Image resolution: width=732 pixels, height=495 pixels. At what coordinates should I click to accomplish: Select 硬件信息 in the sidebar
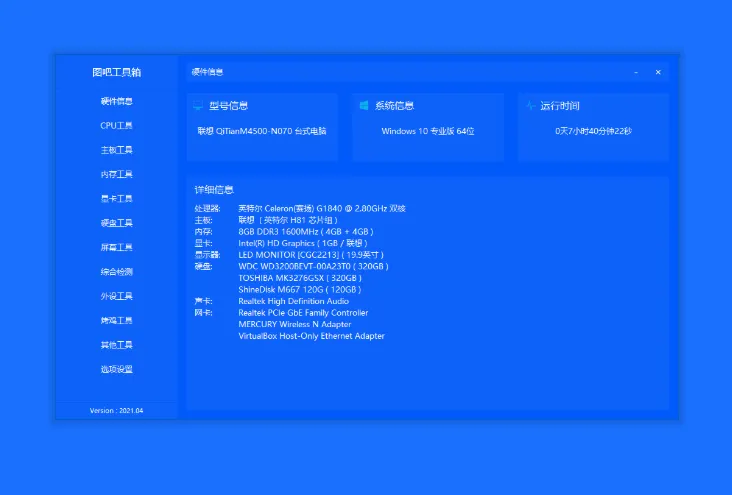(116, 101)
